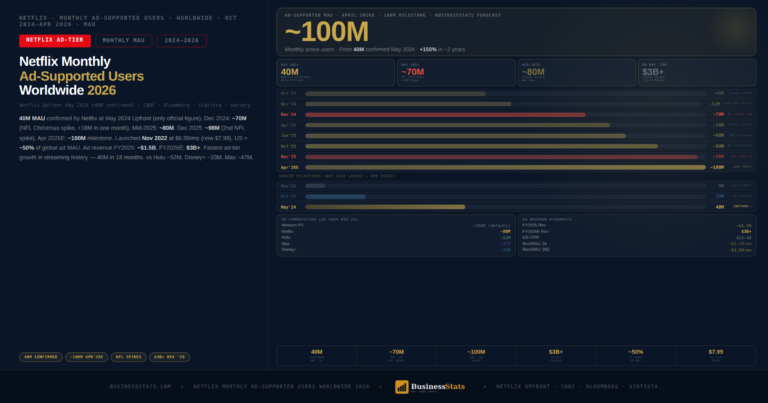
Task: Click the Oct'24 row label
Action: [x=288, y=94]
